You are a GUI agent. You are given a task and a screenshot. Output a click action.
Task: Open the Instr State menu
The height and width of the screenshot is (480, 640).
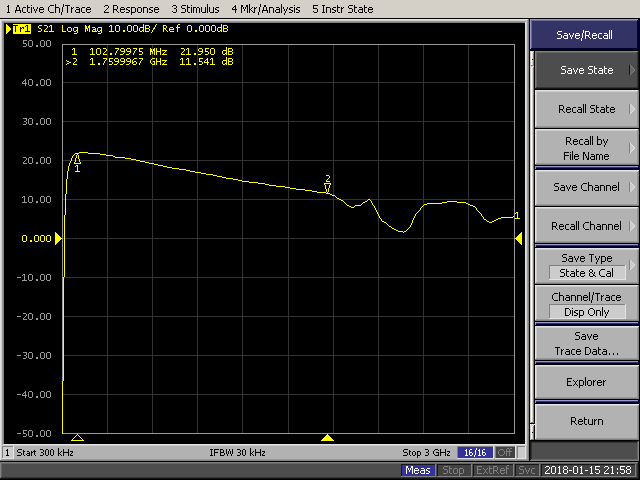(x=342, y=9)
